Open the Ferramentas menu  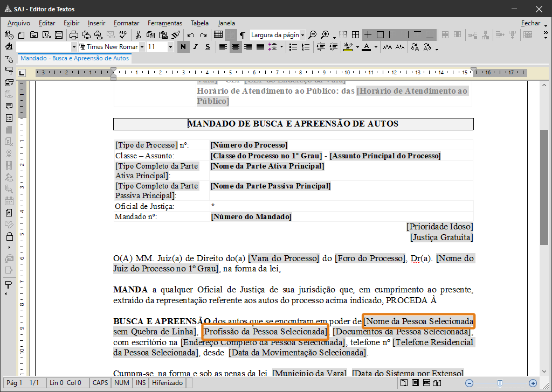click(165, 23)
